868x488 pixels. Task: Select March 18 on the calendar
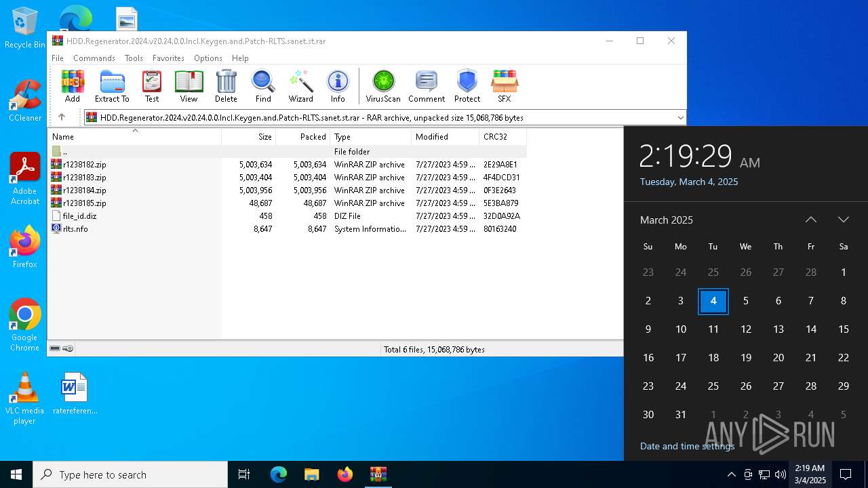(713, 358)
